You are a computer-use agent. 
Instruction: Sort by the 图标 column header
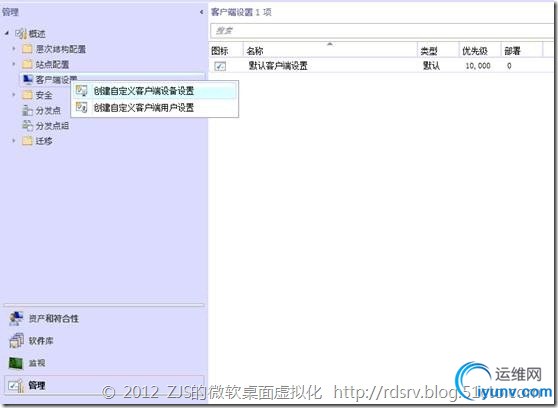tap(226, 51)
